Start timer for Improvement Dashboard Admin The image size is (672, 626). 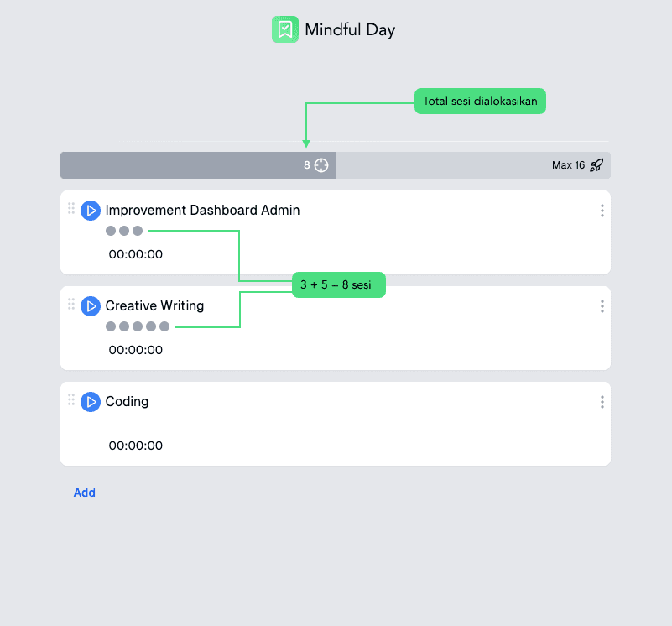tap(91, 211)
